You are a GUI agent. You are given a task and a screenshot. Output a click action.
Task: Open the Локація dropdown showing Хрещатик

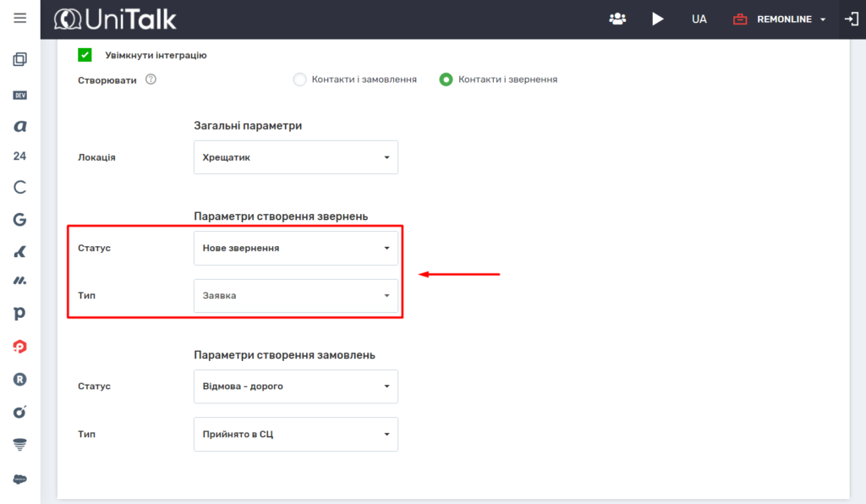tap(295, 157)
